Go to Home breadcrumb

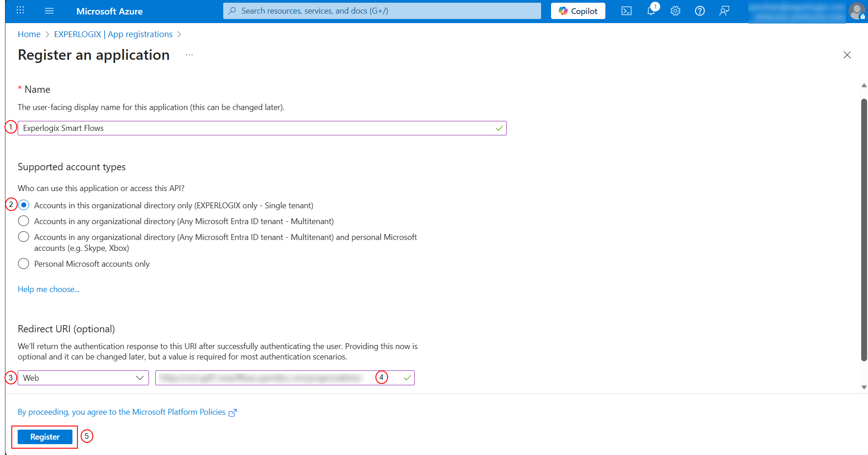tap(29, 34)
